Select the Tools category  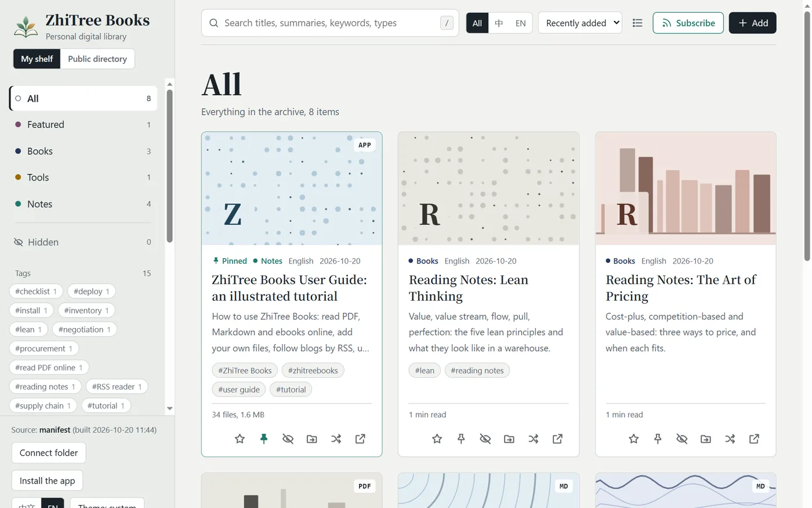(84, 178)
